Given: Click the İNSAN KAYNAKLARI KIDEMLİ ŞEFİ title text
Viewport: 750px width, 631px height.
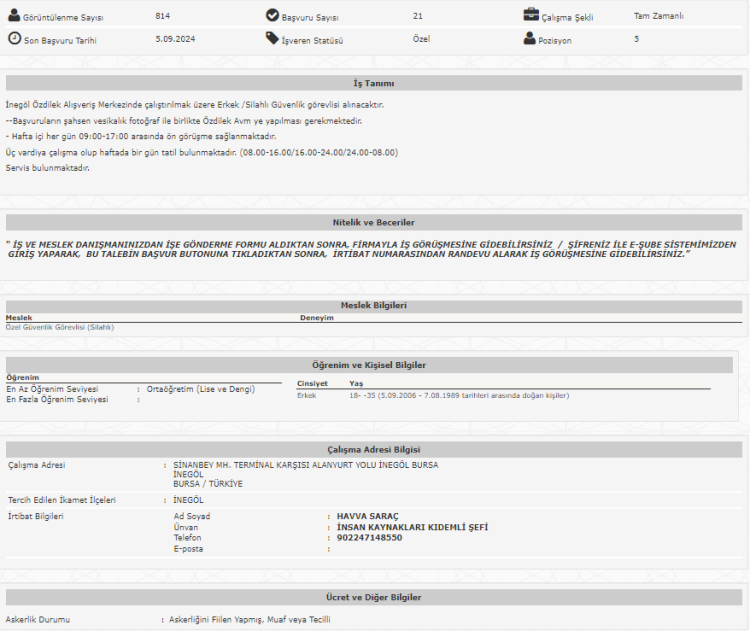Looking at the screenshot, I should click(412, 527).
